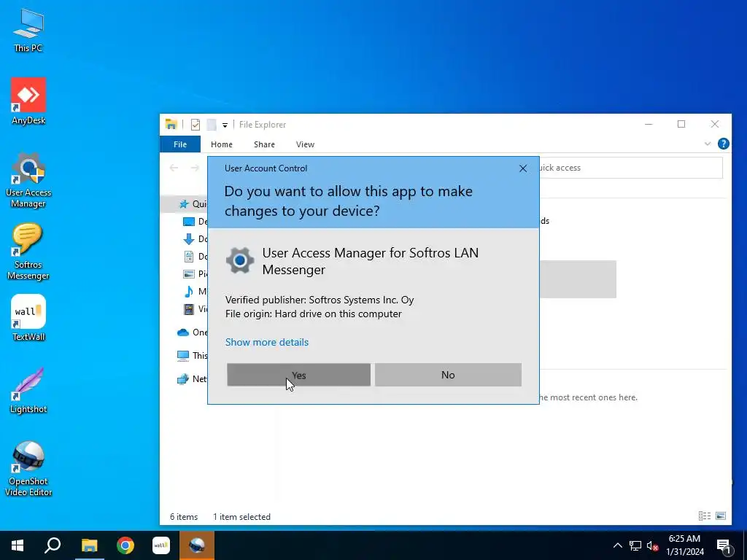Viewport: 747px width, 560px height.
Task: Click the New folder quick access toolbar icon
Action: click(212, 125)
